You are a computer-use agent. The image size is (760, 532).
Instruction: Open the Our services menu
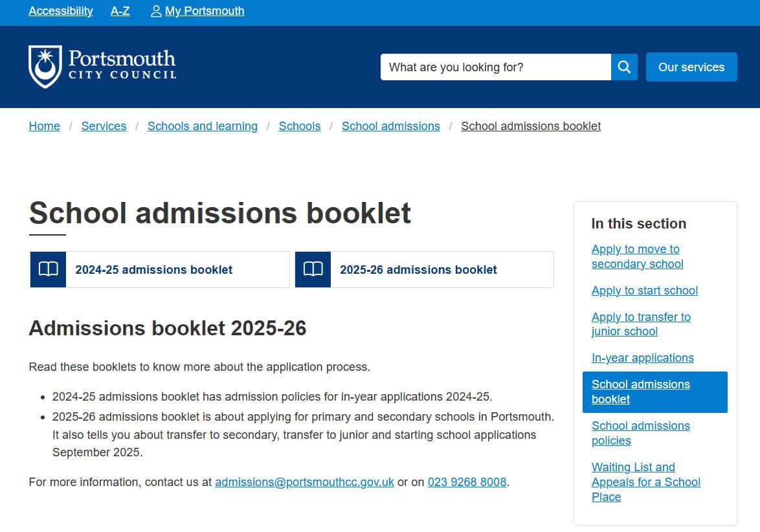click(x=691, y=67)
